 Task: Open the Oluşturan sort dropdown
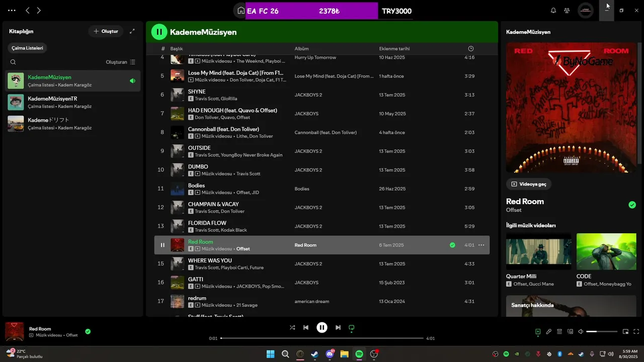pos(121,62)
